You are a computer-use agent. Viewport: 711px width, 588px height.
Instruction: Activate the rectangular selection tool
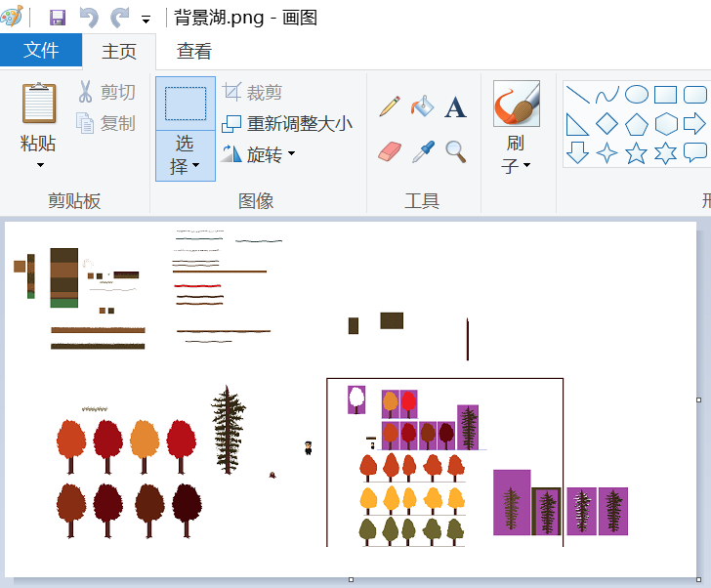186,104
